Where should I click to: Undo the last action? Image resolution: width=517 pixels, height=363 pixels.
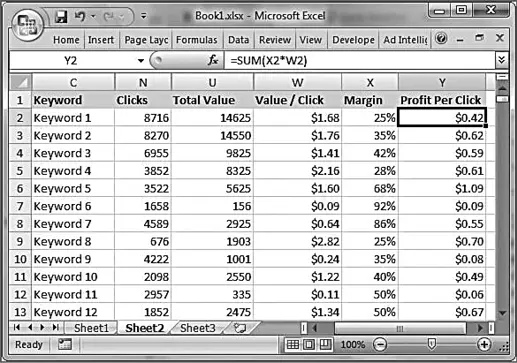click(79, 16)
